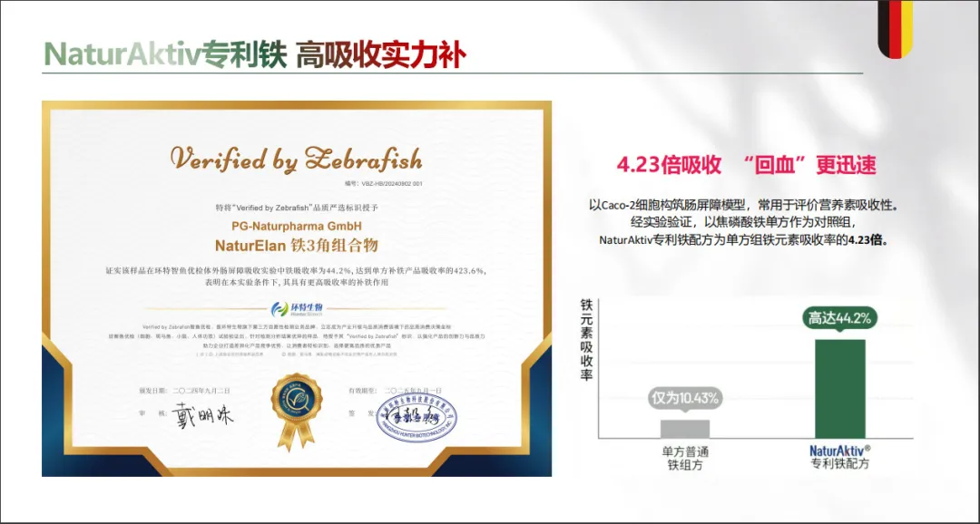Click the German flag ribbon icon
Screen dimensions: 980x524
coord(895,29)
